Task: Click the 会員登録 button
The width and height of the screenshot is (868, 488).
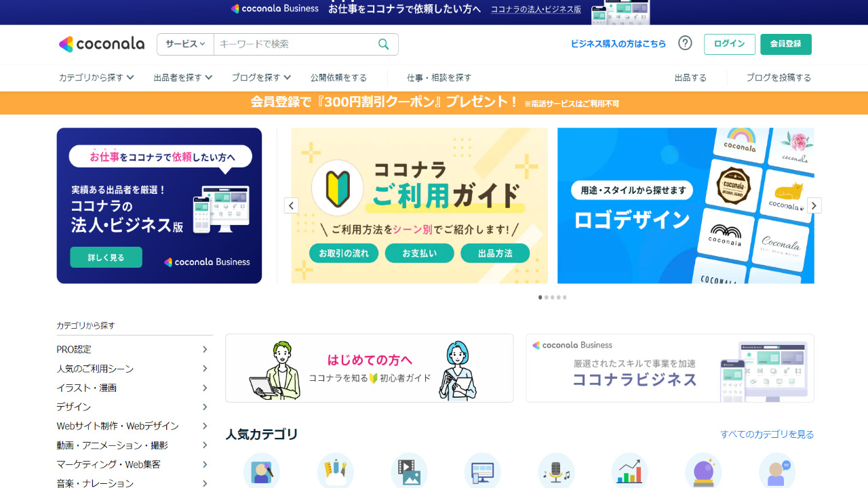Action: 786,44
